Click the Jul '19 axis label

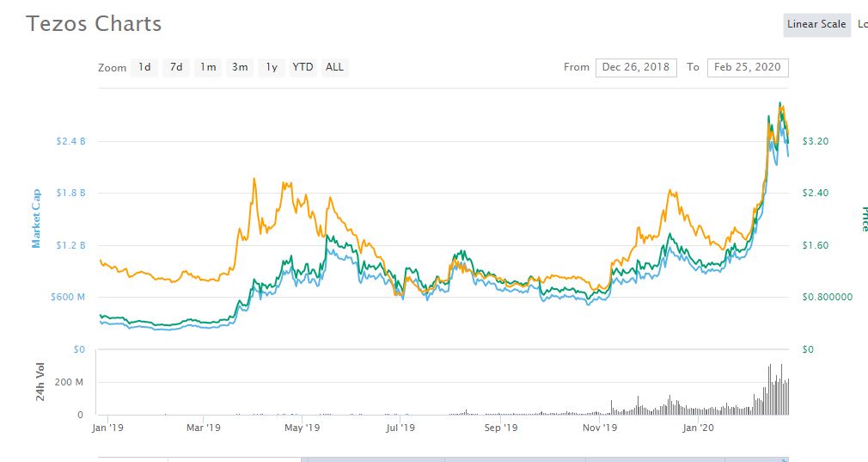tap(400, 428)
